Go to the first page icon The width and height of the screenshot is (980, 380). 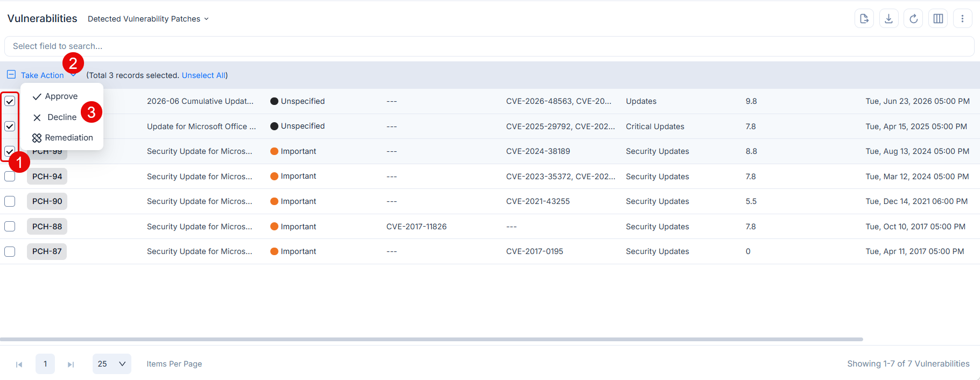(x=19, y=364)
